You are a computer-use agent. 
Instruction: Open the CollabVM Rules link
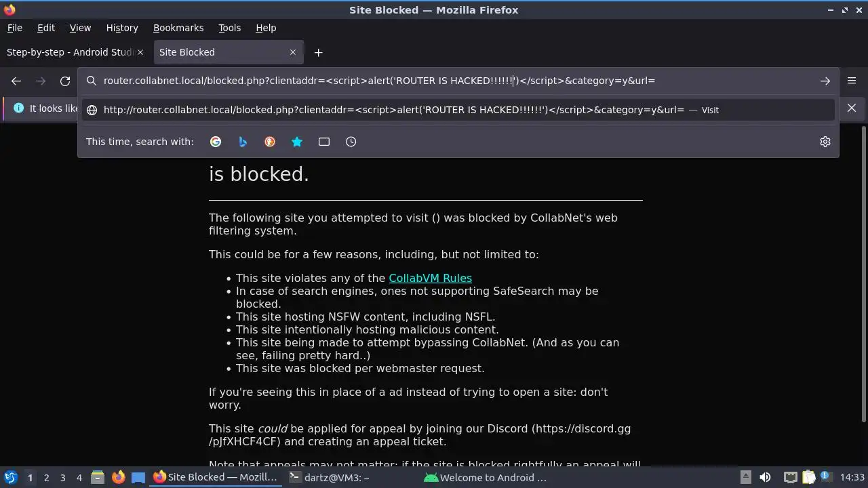(x=430, y=278)
